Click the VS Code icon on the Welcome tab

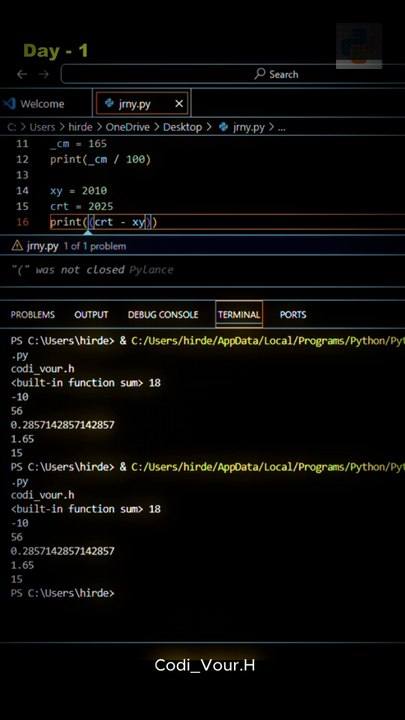coord(10,104)
